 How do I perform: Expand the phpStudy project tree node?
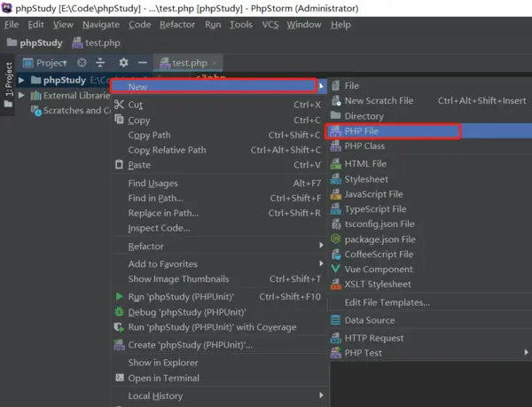(x=21, y=81)
